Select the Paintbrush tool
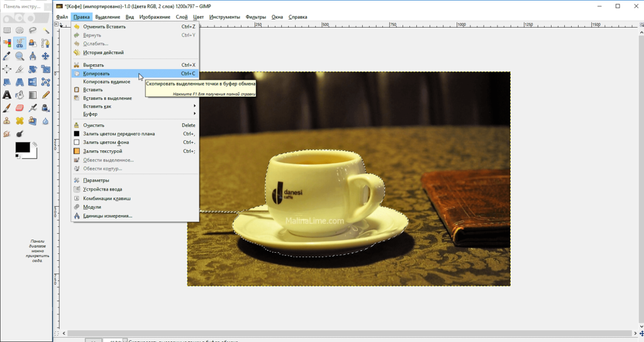This screenshot has height=342, width=644. pyautogui.click(x=7, y=108)
